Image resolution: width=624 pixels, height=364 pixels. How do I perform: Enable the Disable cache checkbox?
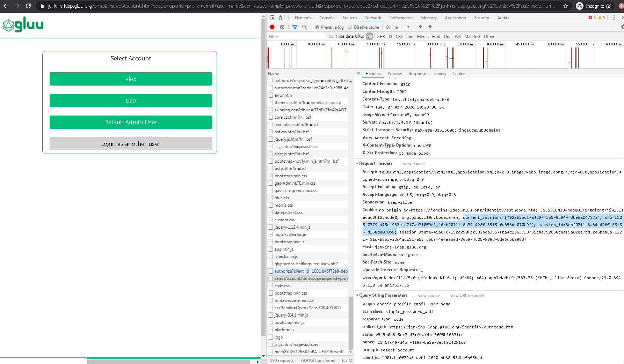pyautogui.click(x=349, y=27)
